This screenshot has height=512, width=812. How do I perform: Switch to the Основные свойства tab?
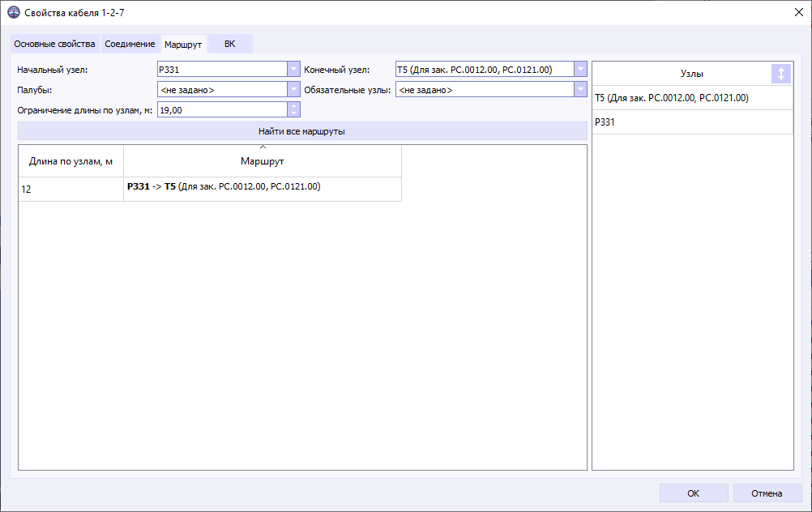coord(53,45)
